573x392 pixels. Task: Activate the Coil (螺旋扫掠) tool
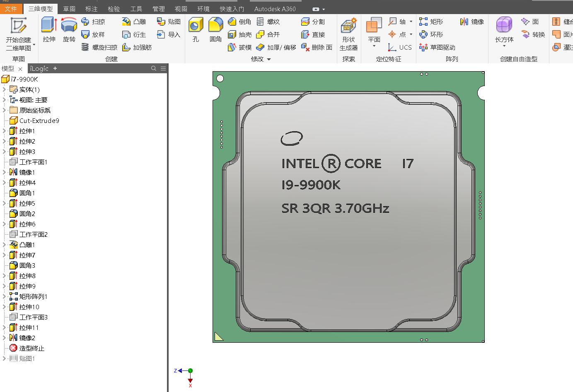point(99,47)
